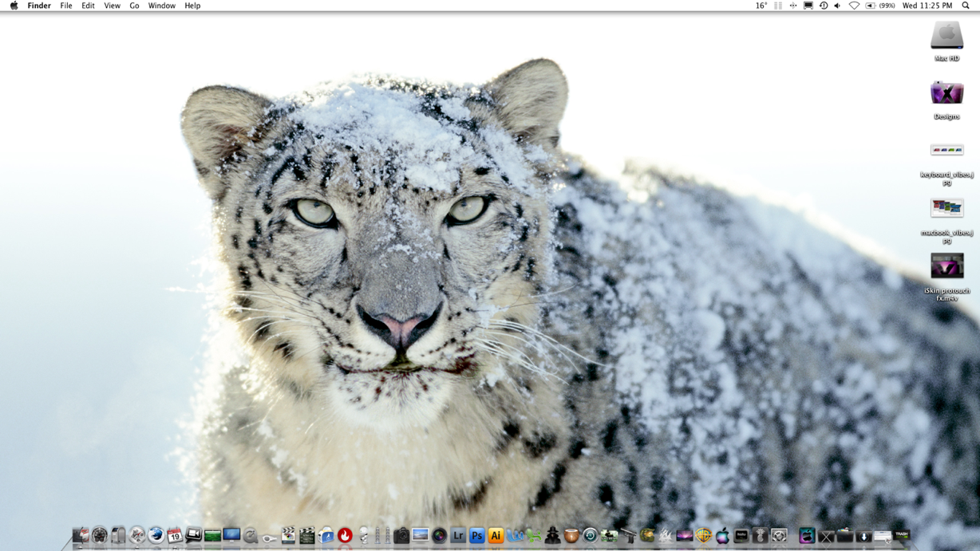This screenshot has height=551, width=980.
Task: Select the keyboard_vibes.jpg file thumbnail
Action: (946, 150)
